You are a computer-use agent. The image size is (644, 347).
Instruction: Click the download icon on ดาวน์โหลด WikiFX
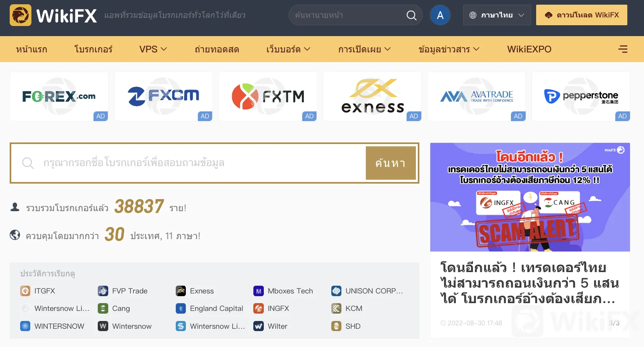tap(549, 15)
